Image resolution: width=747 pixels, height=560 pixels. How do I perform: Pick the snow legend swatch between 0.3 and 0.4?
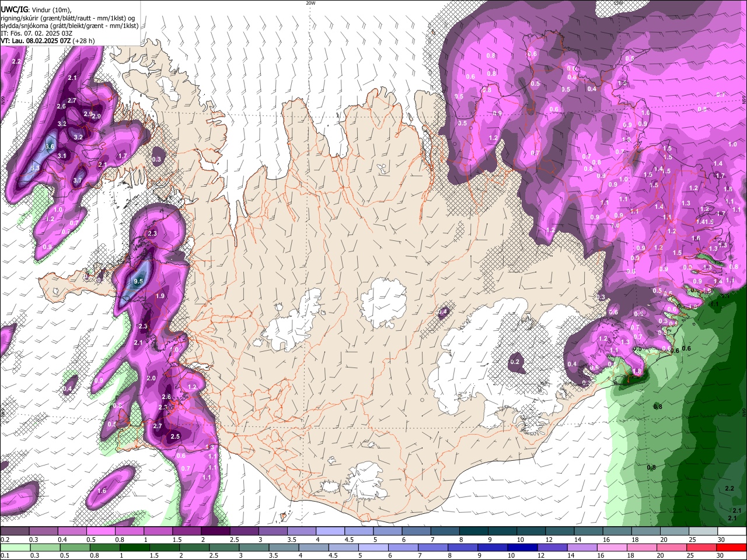(x=43, y=532)
